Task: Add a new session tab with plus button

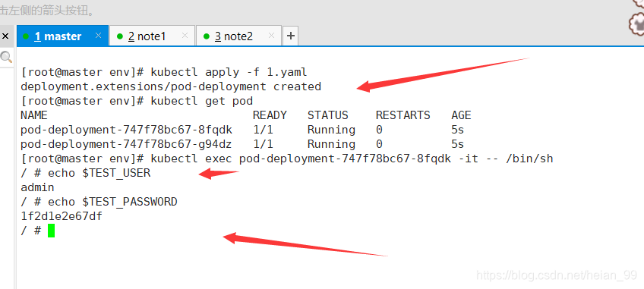Action: 290,36
